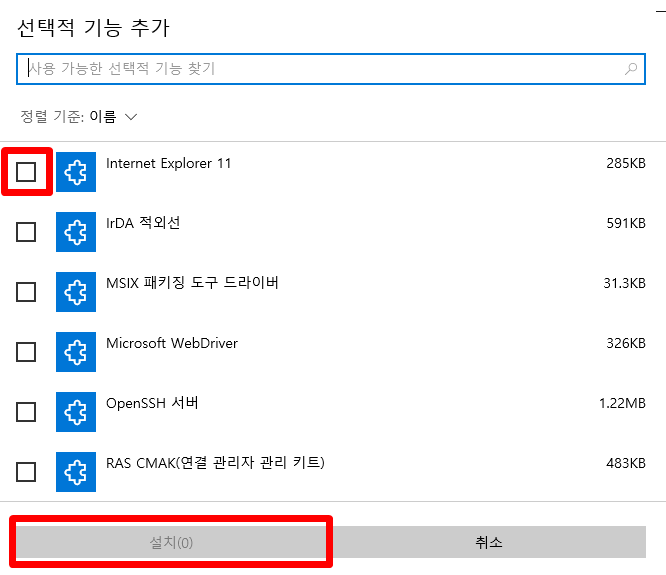
Task: Click the 483KB size value
Action: [x=626, y=463]
